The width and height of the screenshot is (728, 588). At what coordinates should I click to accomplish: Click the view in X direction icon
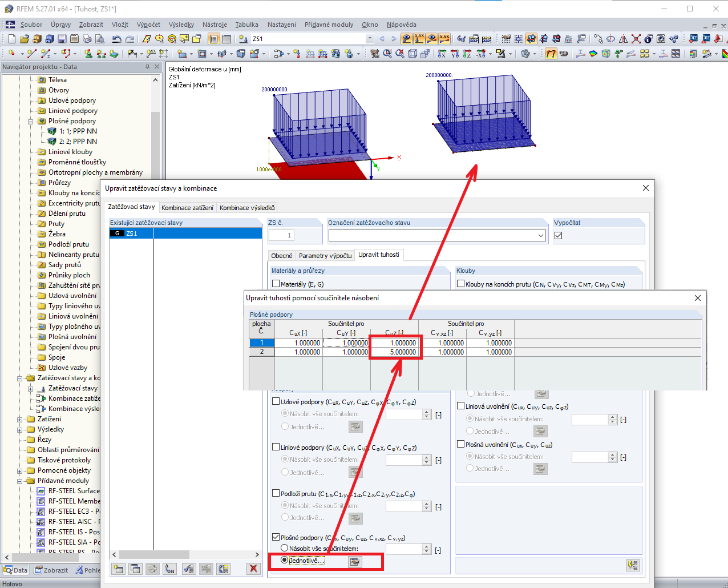(442, 54)
